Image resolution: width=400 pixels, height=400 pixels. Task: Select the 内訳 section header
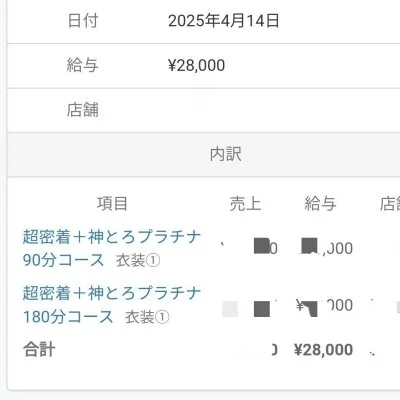(x=226, y=154)
